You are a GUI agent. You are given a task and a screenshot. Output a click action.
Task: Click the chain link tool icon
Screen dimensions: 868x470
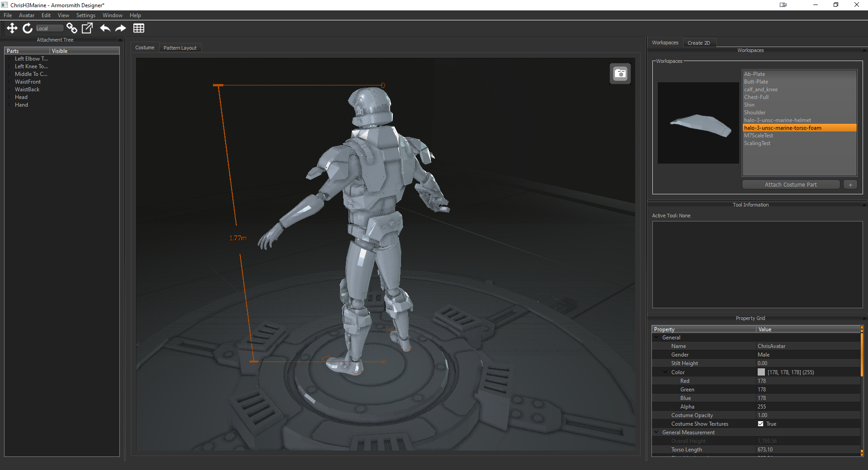pyautogui.click(x=72, y=28)
